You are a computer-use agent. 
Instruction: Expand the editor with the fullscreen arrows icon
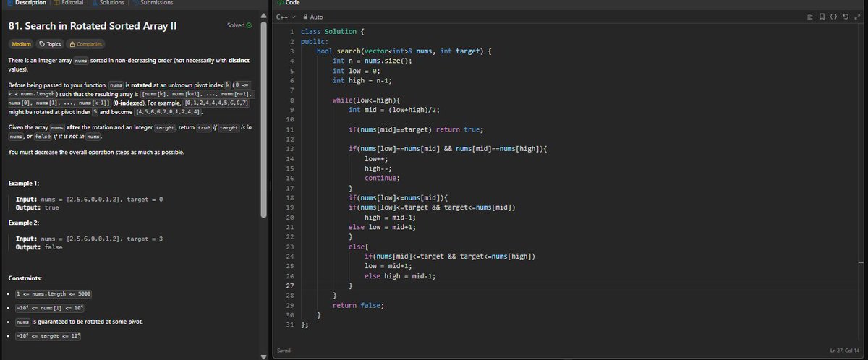coord(859,17)
